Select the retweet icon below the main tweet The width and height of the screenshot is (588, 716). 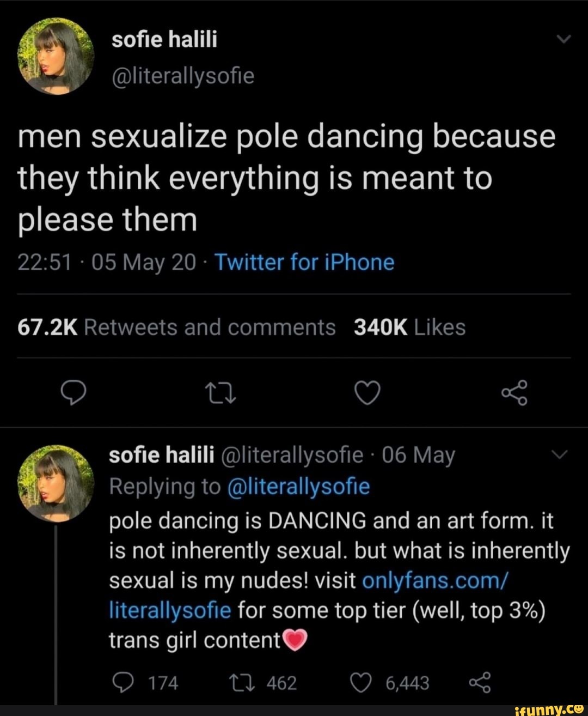tap(221, 392)
